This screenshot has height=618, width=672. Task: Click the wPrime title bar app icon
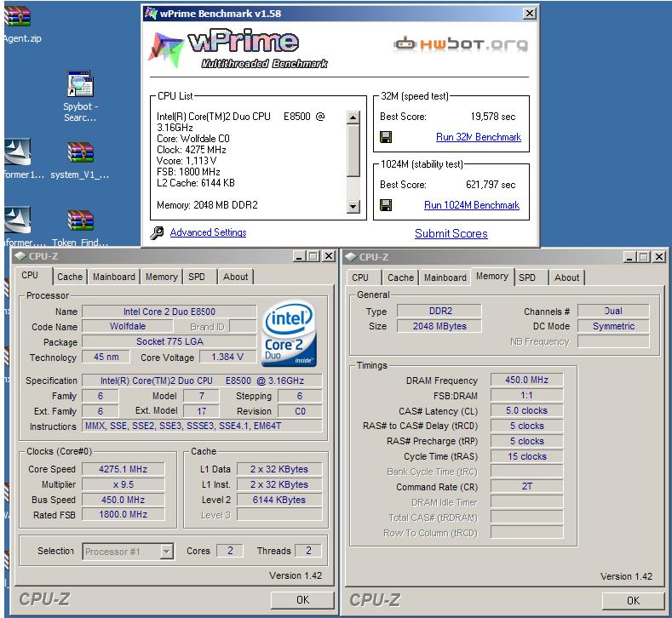(151, 14)
